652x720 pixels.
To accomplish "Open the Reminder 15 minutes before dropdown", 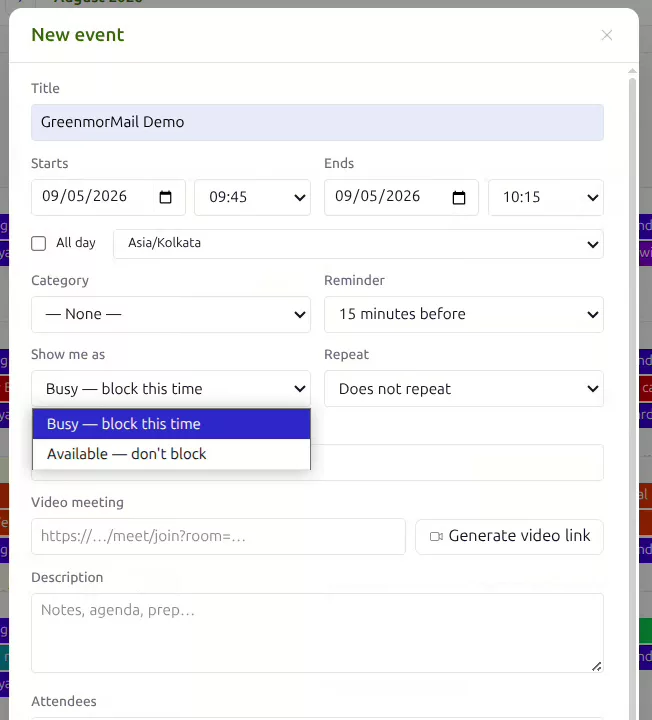I will (x=464, y=315).
